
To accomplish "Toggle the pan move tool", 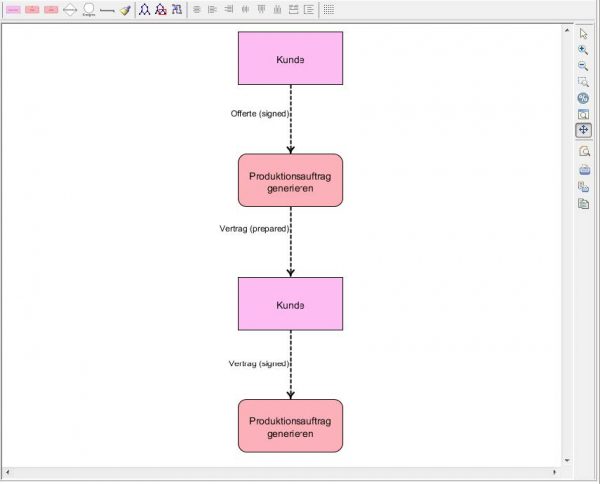I will pos(583,130).
